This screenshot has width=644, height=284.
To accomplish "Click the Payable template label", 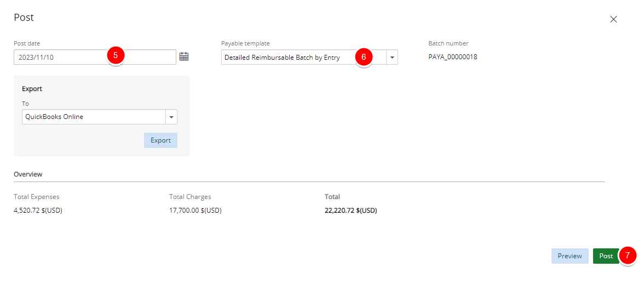I will point(245,43).
